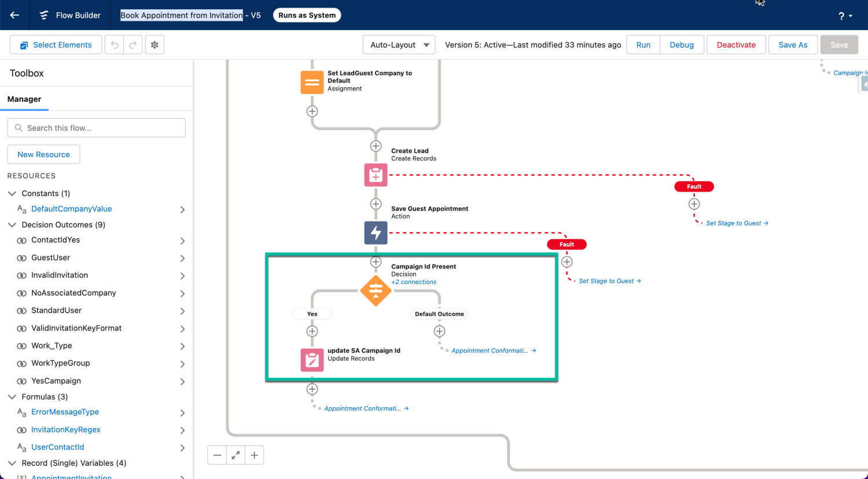Select the Create Lead Create Records node icon
This screenshot has width=868, height=479.
(x=376, y=175)
